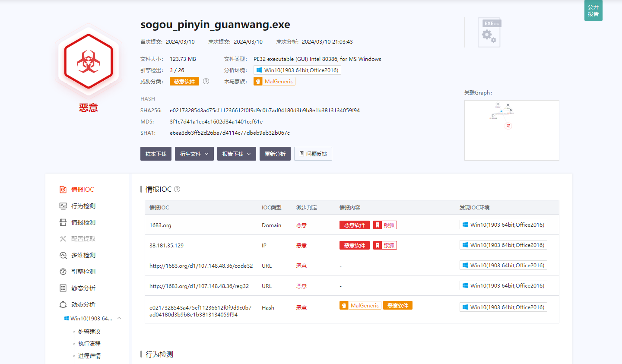Click the 银狐 bookmark icon in 1683.org row

[378, 225]
